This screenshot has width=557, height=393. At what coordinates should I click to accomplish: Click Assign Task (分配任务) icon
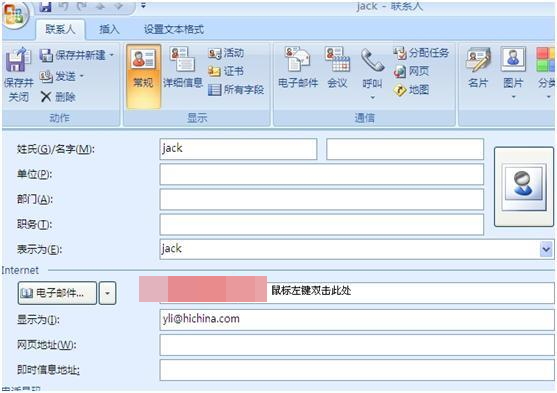tap(400, 53)
